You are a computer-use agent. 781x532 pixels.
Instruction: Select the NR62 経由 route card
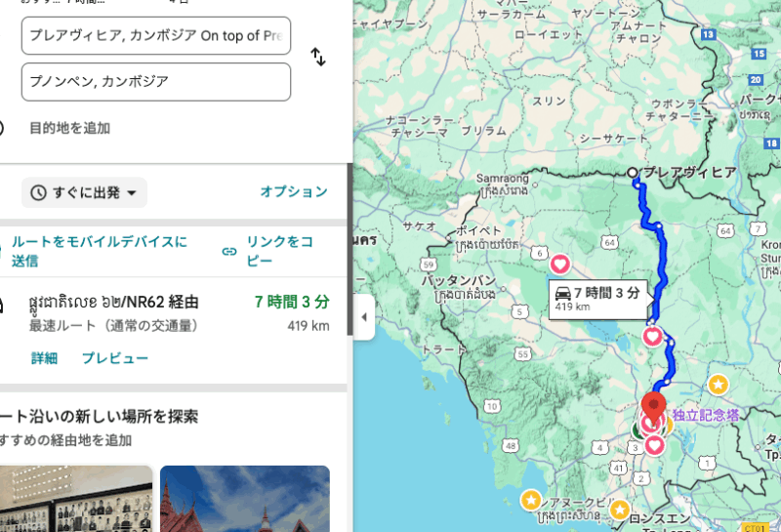tap(166, 312)
